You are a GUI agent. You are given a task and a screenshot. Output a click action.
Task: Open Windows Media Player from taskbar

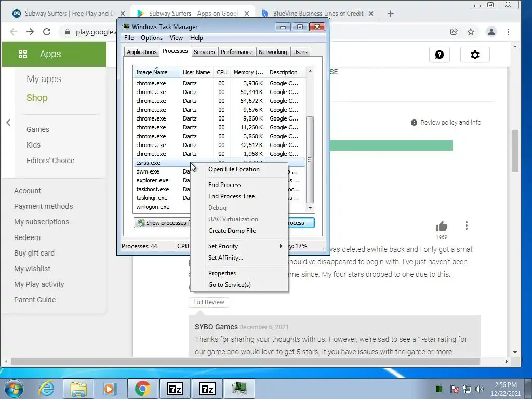tap(110, 389)
